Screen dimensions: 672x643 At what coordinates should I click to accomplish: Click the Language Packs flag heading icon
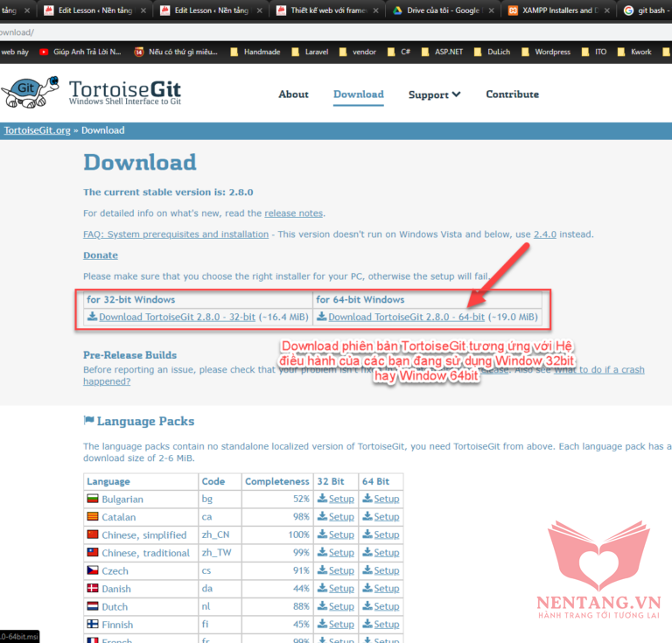click(x=88, y=421)
